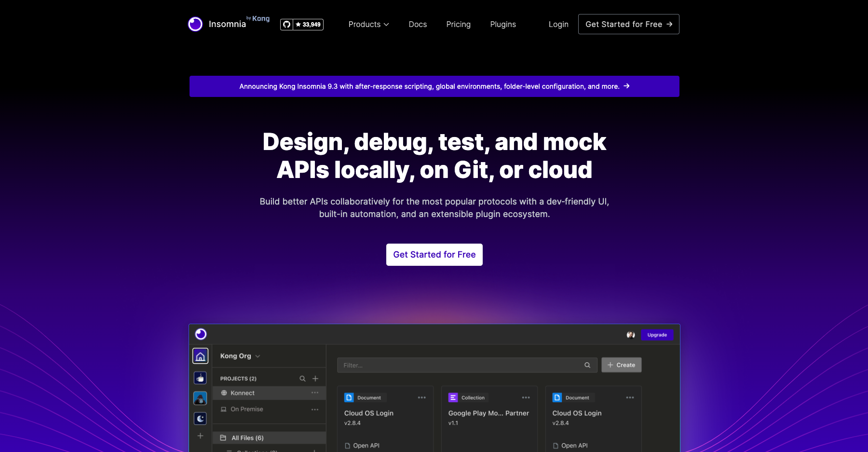Expand the Kong Org organization dropdown
868x452 pixels.
click(x=240, y=356)
